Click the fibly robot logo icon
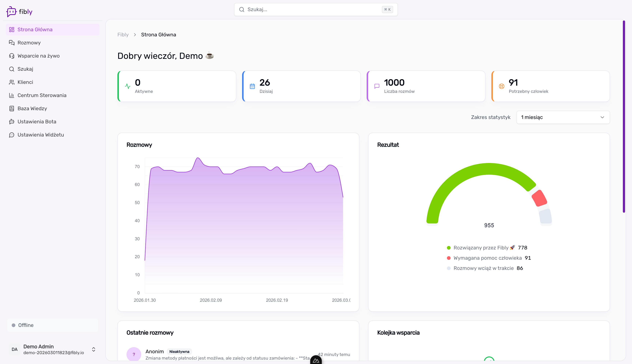This screenshot has height=364, width=632. (x=11, y=12)
